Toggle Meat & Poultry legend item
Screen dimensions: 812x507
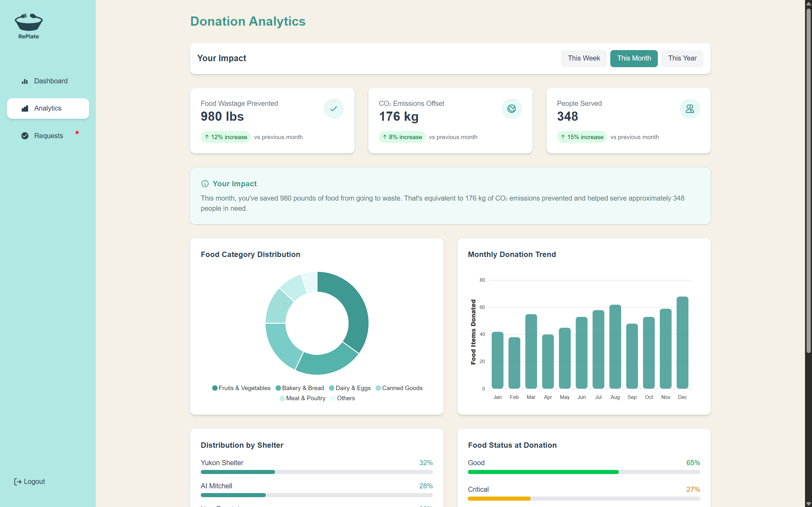click(x=302, y=398)
